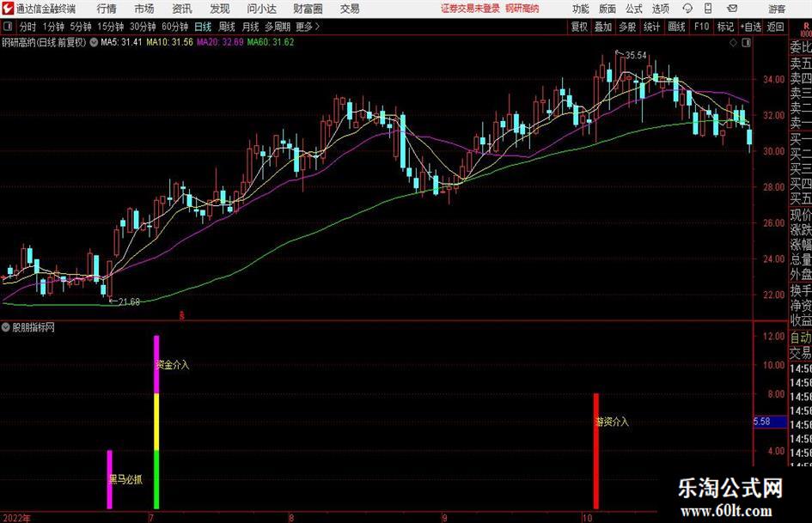Click the 通达信 red app logo
The image size is (812, 523).
coord(8,9)
